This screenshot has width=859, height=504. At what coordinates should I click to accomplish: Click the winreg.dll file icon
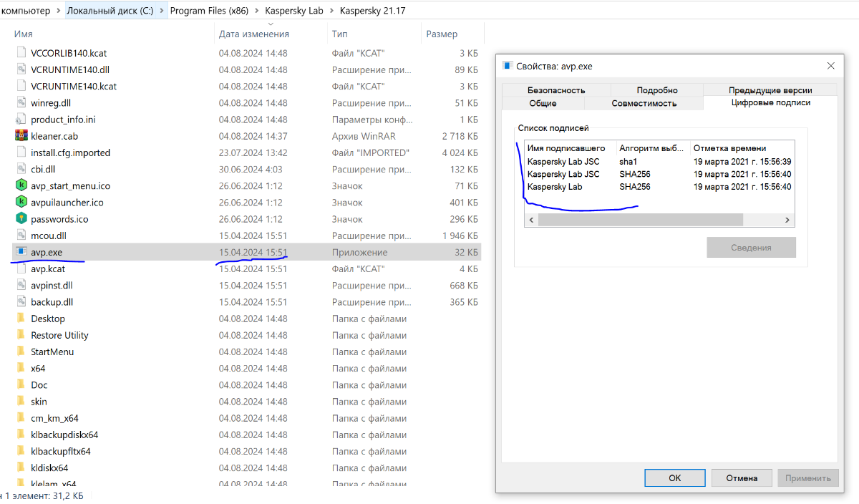[x=21, y=102]
